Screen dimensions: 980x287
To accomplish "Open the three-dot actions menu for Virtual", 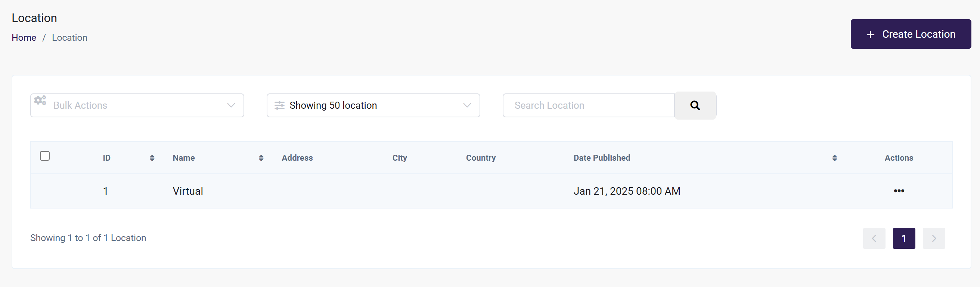I will click(899, 191).
